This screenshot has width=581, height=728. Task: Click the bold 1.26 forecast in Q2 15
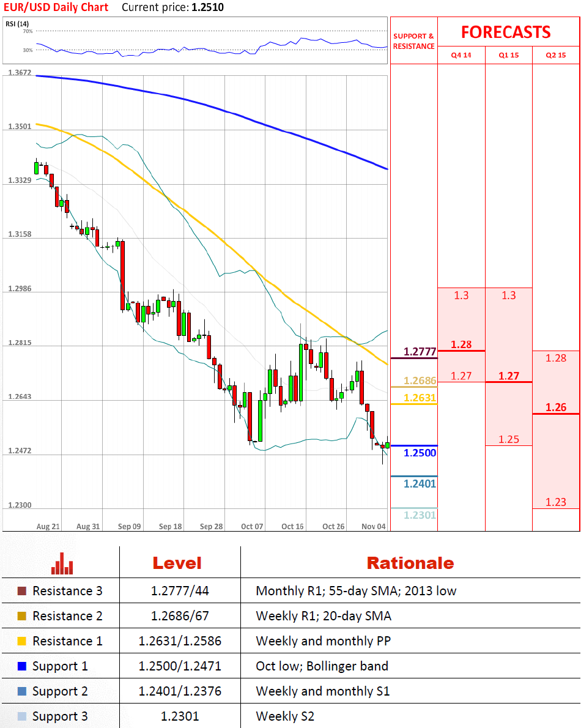[556, 407]
